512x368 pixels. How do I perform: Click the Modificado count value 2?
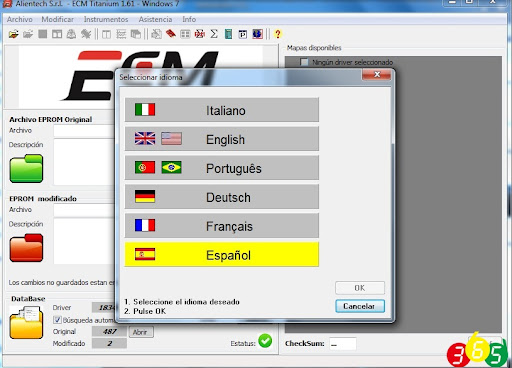pos(109,343)
